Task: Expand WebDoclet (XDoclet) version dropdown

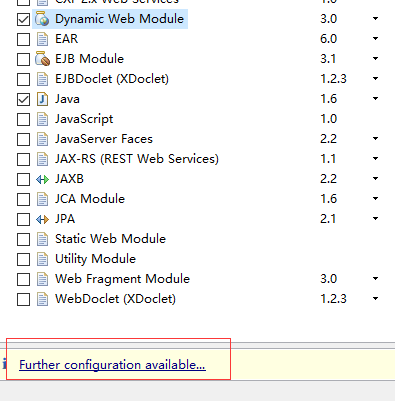Action: (x=375, y=299)
